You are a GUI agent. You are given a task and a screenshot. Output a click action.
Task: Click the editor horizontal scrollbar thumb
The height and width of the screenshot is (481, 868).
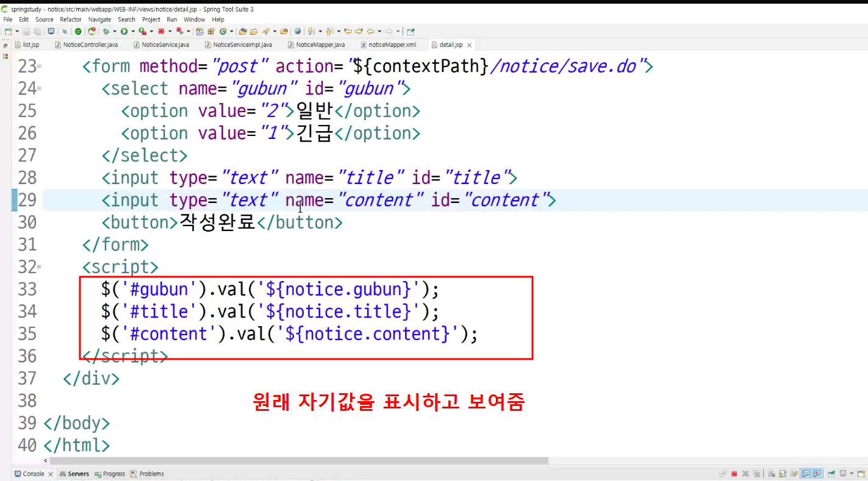(x=299, y=461)
